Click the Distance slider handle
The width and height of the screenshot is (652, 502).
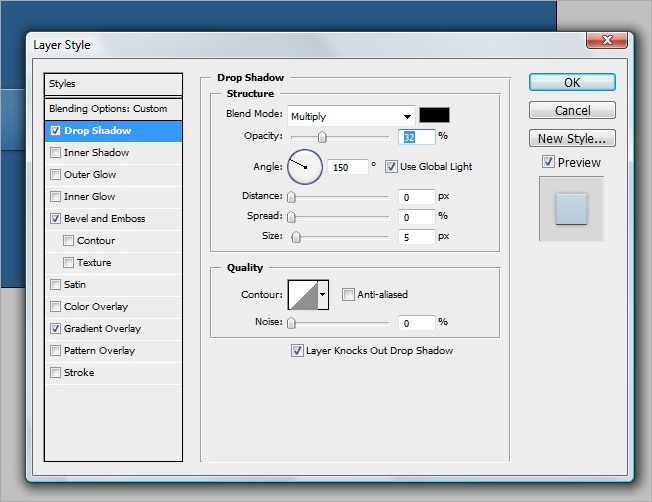pos(291,197)
